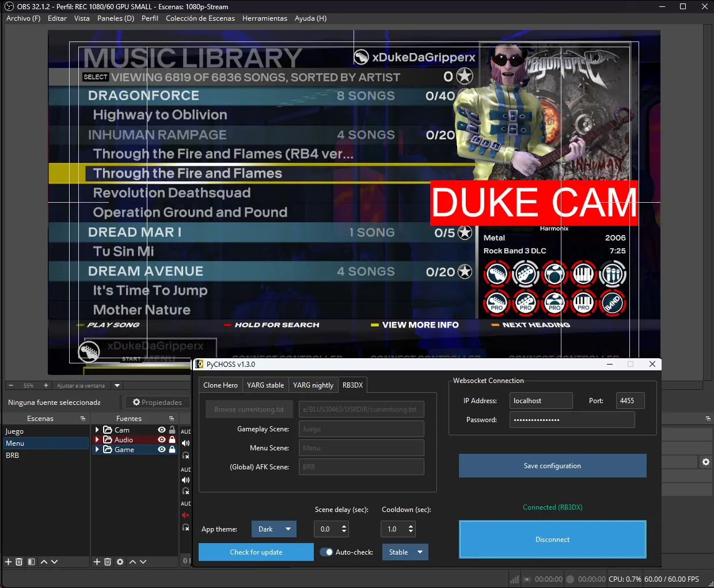714x588 pixels.
Task: Click the Propiedades button
Action: click(x=157, y=402)
